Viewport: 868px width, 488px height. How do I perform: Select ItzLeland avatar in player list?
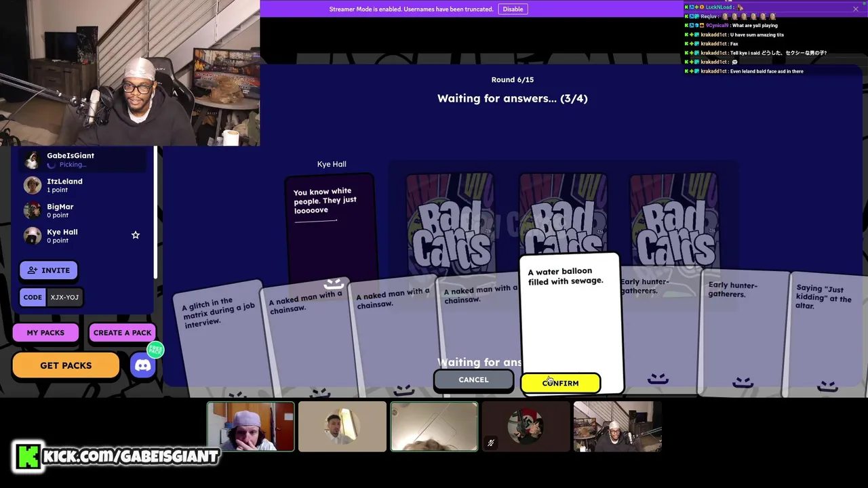(32, 185)
